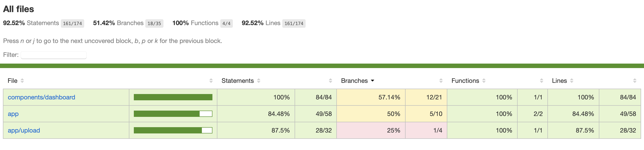Click the sort icon beside Statements header

(259, 81)
